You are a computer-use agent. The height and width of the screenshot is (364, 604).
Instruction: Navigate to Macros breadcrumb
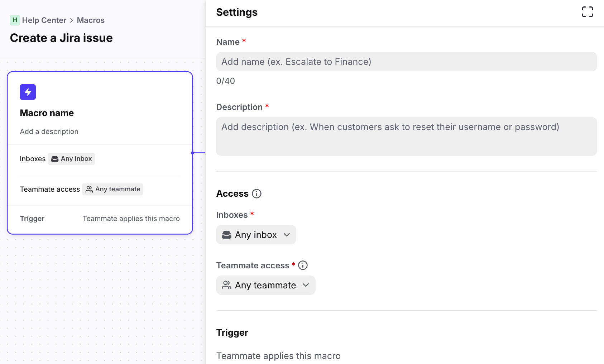(91, 20)
